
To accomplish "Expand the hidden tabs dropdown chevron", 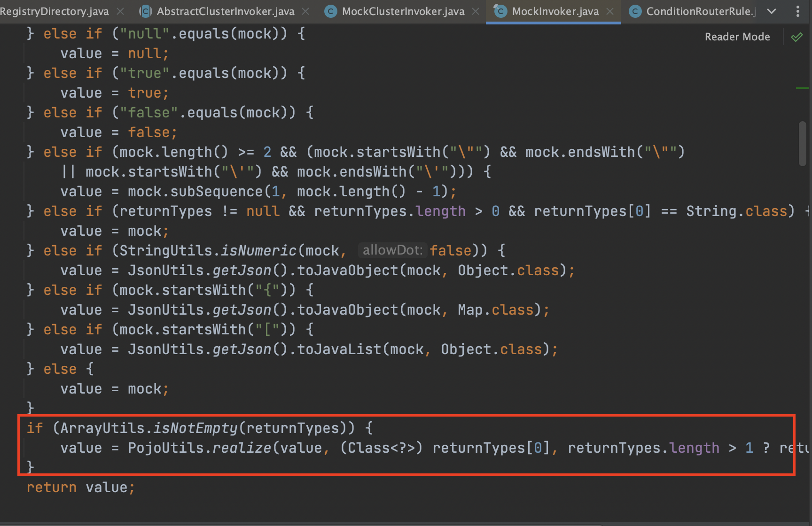I will coord(772,11).
